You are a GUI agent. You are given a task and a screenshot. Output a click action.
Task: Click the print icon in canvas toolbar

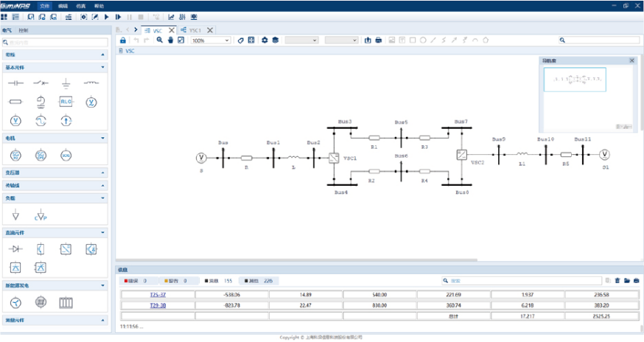[378, 40]
